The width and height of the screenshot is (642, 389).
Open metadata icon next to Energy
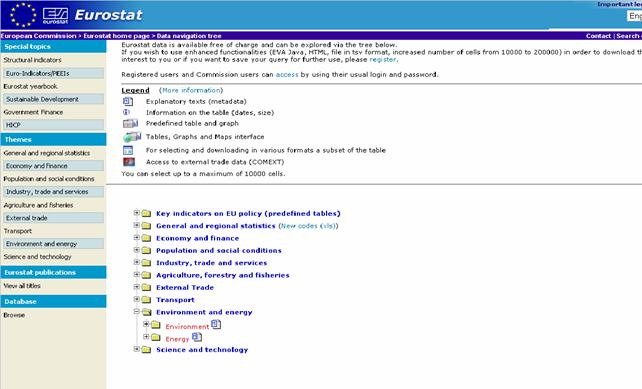197,337
